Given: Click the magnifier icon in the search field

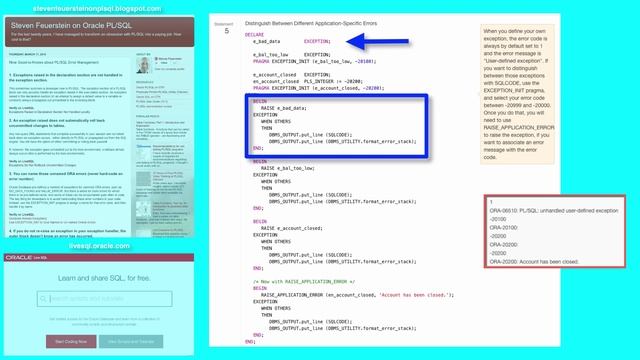Looking at the screenshot, I should pyautogui.click(x=43, y=299).
